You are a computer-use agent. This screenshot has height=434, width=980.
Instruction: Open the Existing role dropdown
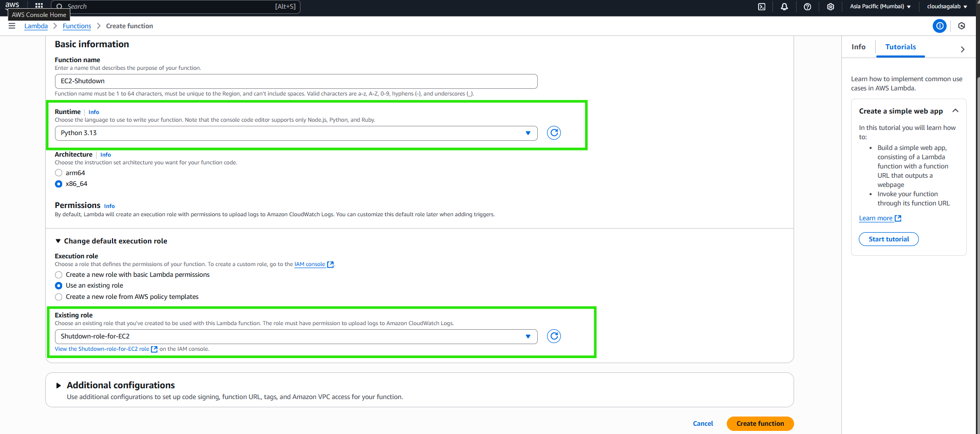[296, 336]
